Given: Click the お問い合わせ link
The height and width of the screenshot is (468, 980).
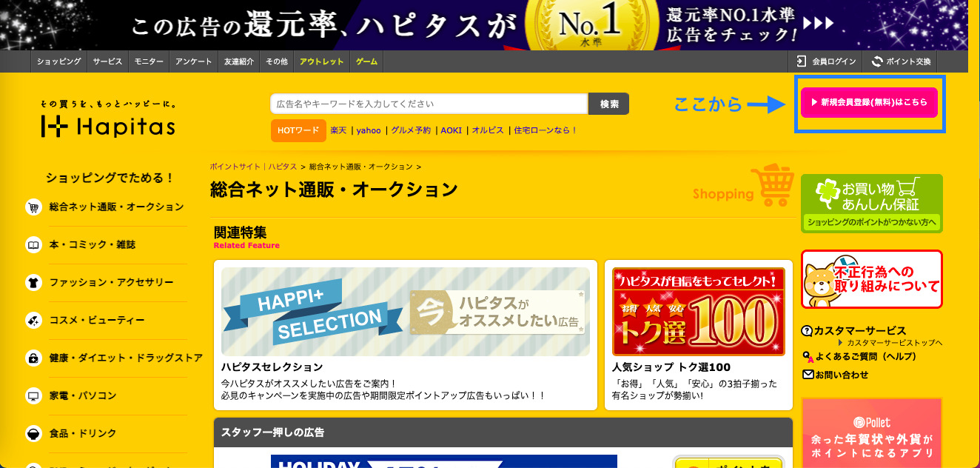Looking at the screenshot, I should click(842, 375).
